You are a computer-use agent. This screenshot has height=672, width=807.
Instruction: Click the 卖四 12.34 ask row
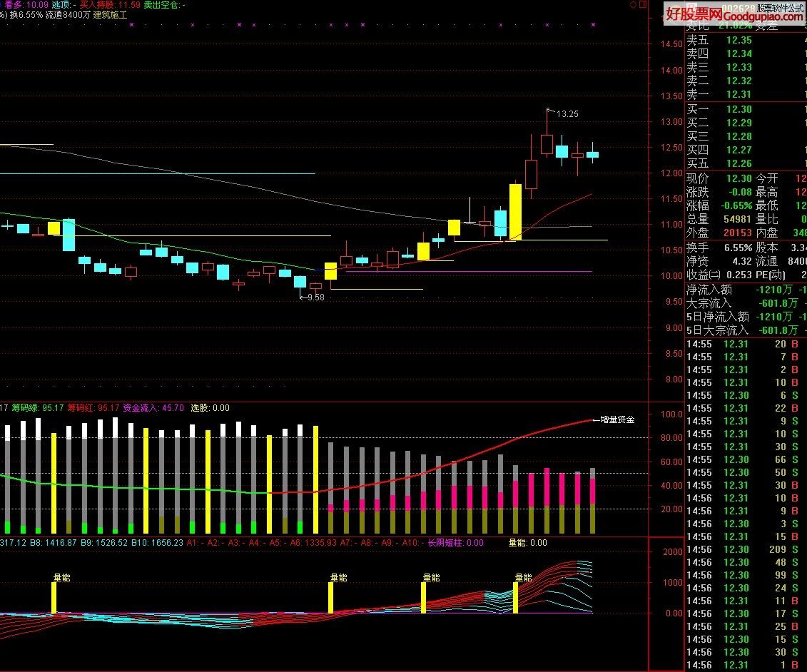tap(746, 54)
